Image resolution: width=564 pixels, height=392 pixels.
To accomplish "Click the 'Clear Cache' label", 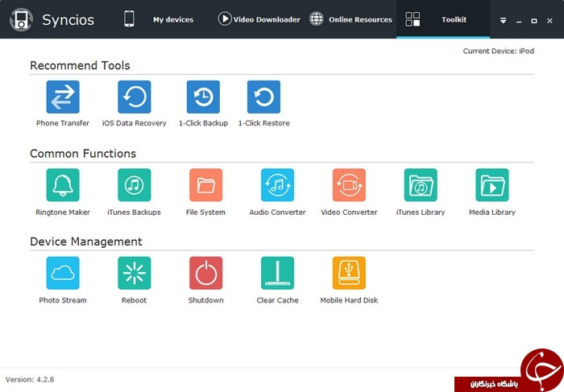I will click(277, 300).
